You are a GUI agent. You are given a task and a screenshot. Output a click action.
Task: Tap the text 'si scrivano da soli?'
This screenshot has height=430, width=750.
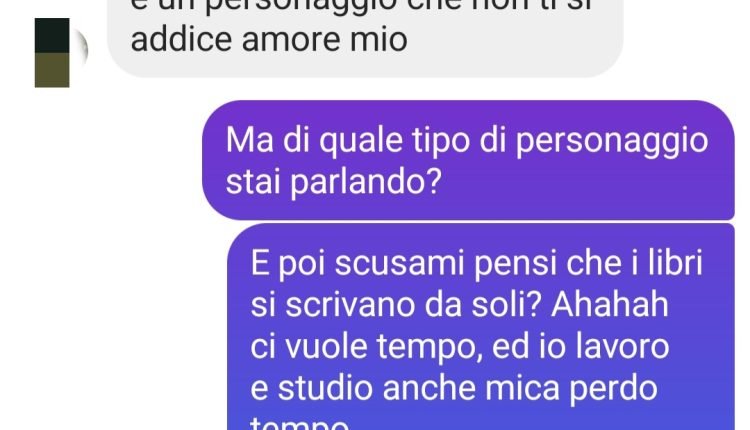click(x=396, y=305)
